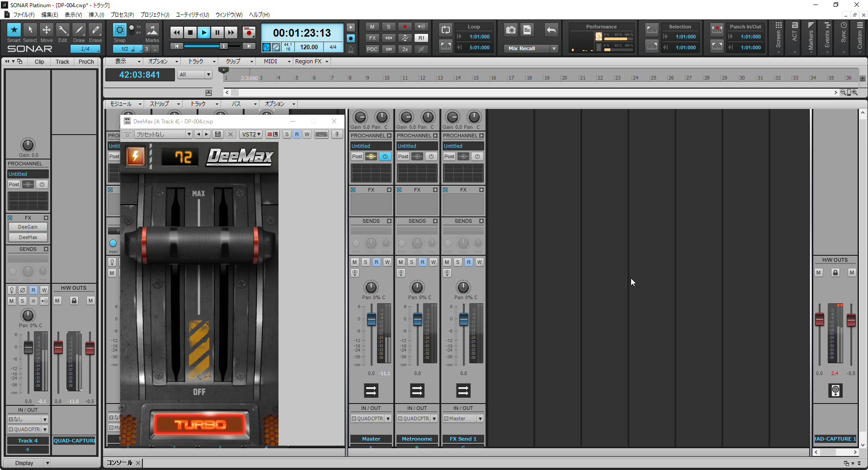Select the Smart tool
The image size is (868, 470).
14,30
